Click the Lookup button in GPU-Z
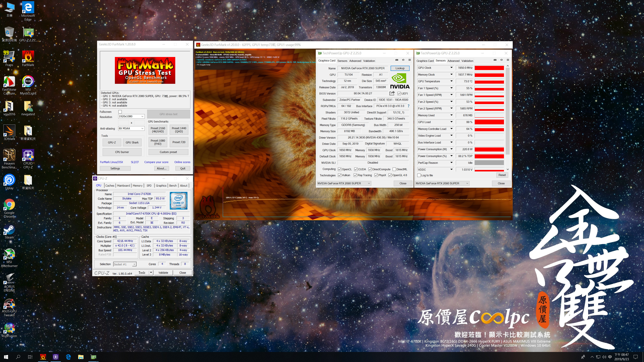 [400, 68]
